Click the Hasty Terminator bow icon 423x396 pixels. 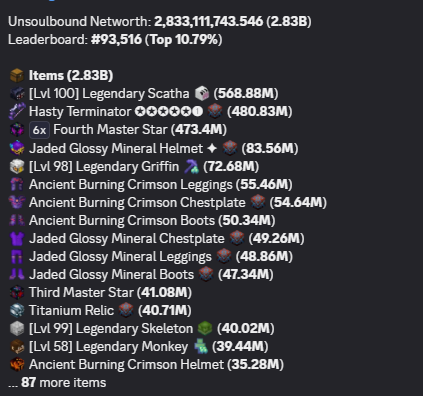click(x=17, y=111)
